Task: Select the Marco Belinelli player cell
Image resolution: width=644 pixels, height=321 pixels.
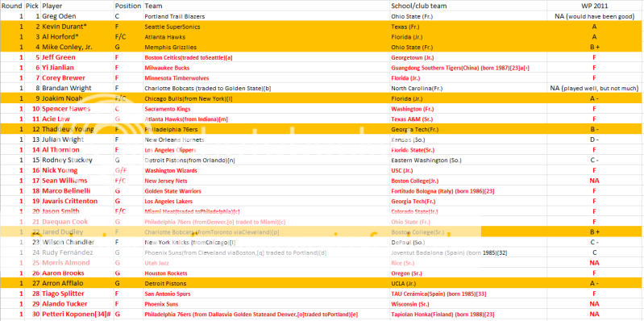Action: click(x=77, y=191)
